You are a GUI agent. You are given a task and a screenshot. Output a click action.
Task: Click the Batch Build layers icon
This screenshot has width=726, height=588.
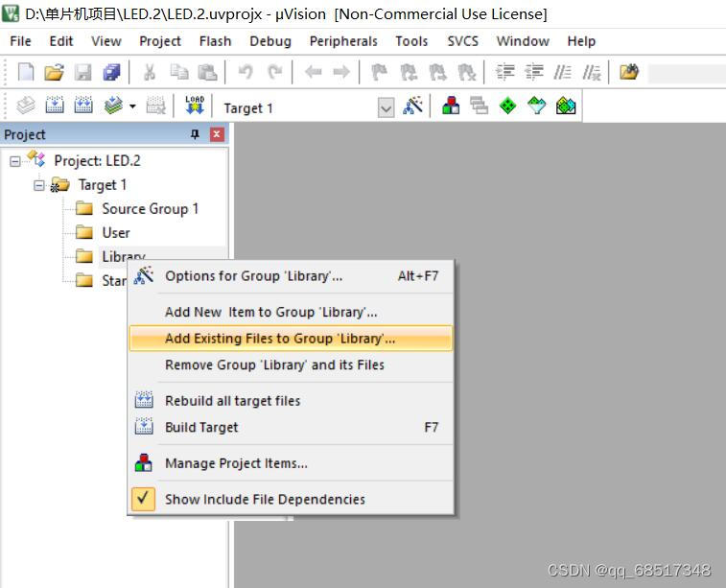pyautogui.click(x=113, y=106)
